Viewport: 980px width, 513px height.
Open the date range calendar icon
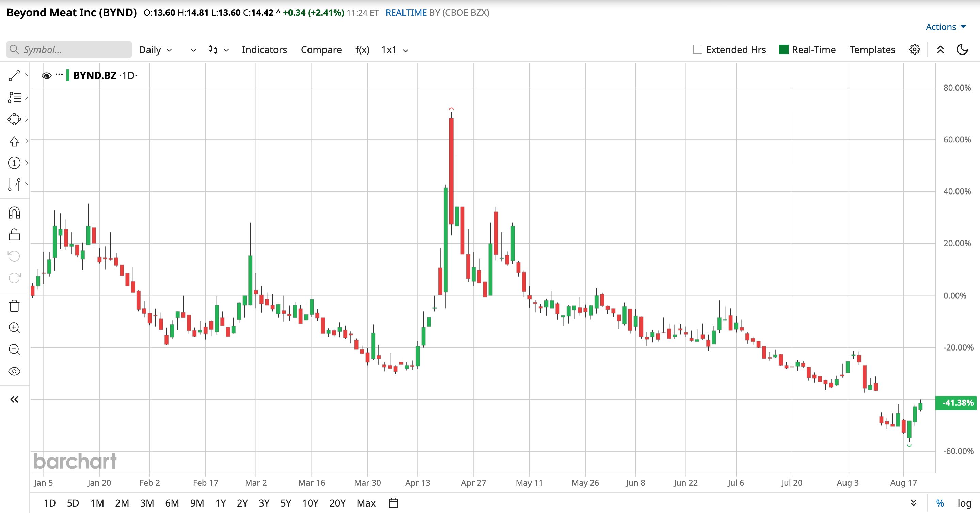pyautogui.click(x=393, y=503)
